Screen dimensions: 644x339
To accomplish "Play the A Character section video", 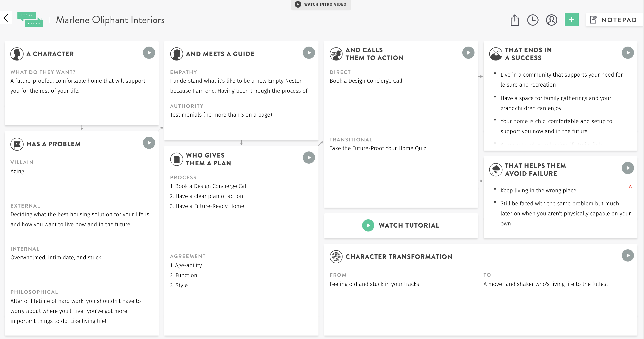I will (x=149, y=53).
